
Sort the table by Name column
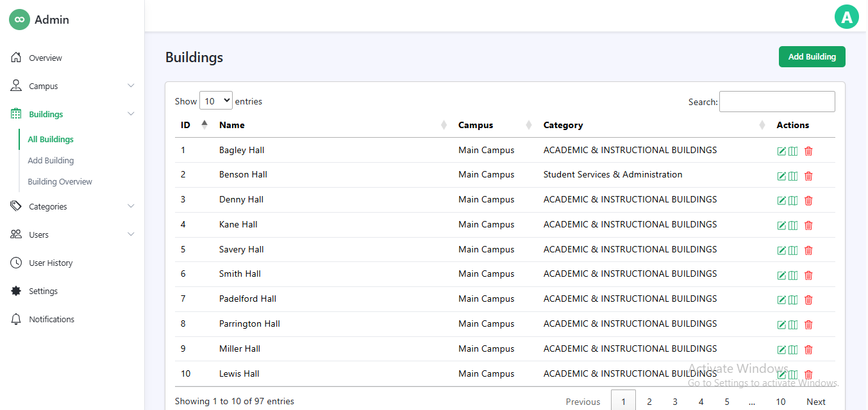click(x=333, y=125)
